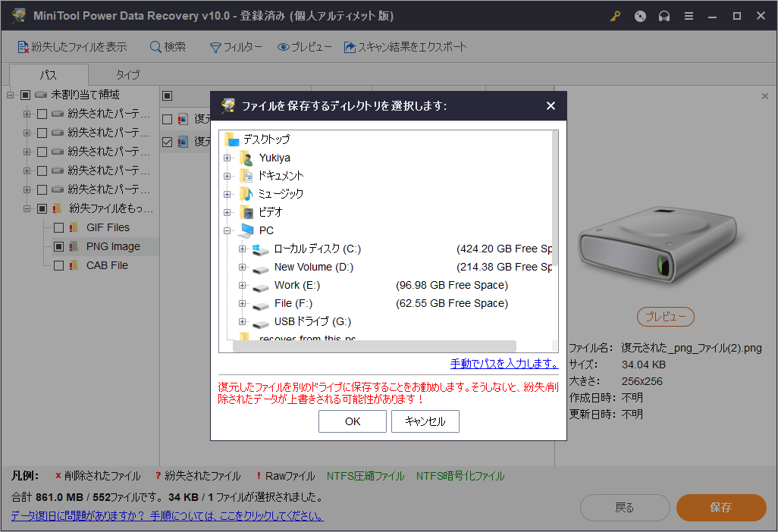Click the 検索 search magnifier icon
Viewport: 778px width, 532px height.
tap(155, 47)
